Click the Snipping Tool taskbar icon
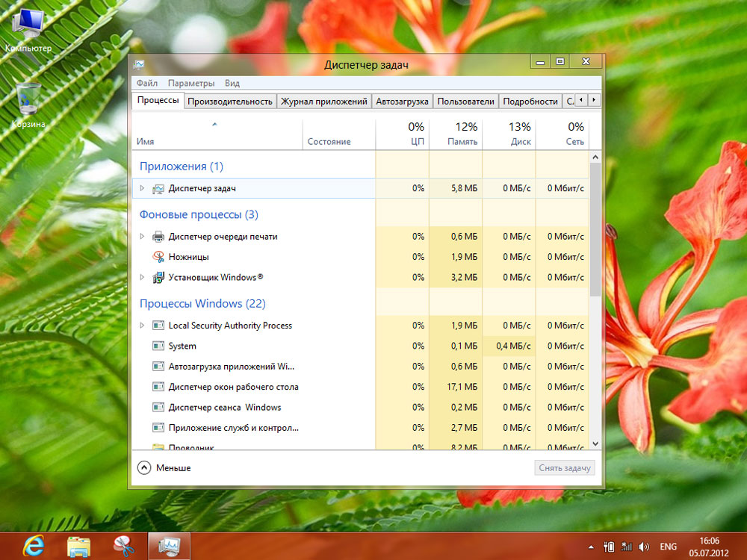This screenshot has height=560, width=747. [x=123, y=546]
